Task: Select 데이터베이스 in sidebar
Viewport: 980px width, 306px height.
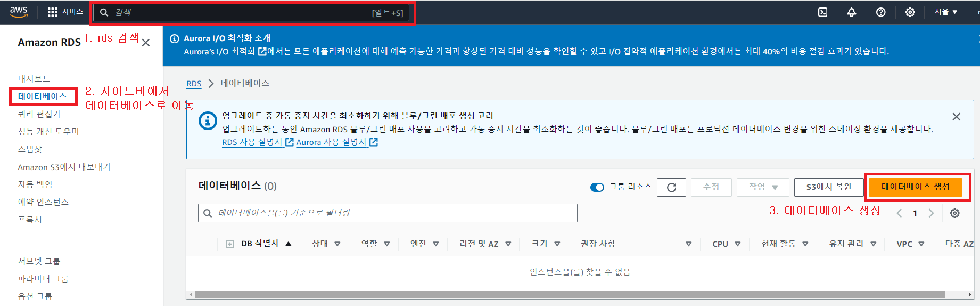Action: [x=43, y=96]
